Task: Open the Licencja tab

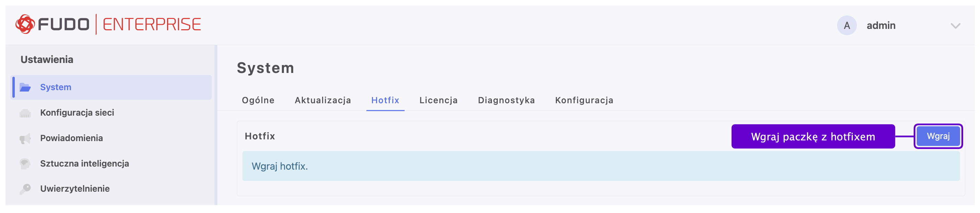Action: [438, 100]
